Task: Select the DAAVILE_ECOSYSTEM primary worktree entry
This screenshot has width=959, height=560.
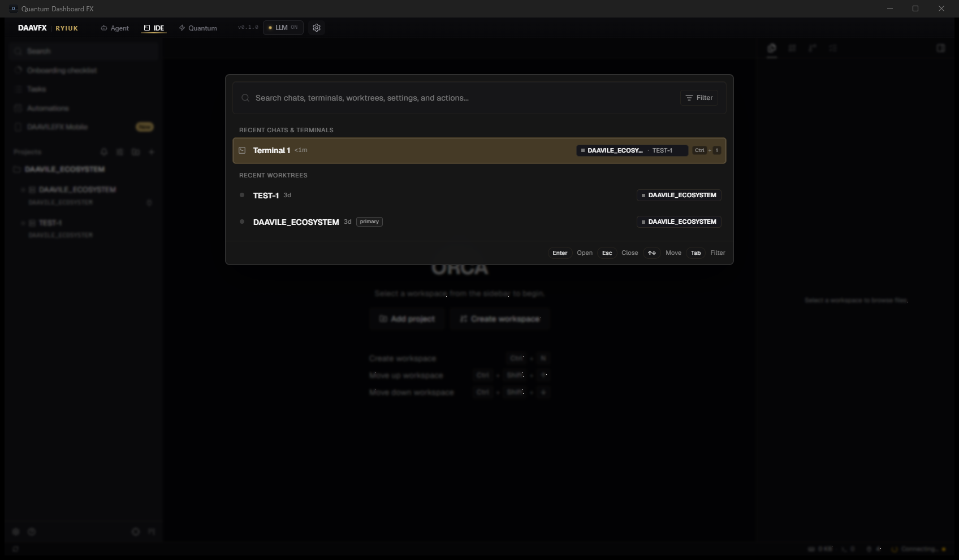Action: point(479,222)
